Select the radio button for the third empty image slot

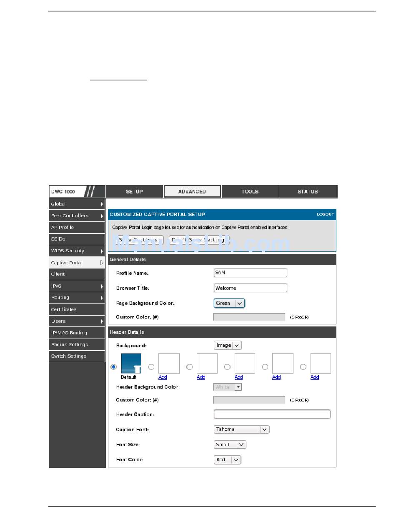coord(227,367)
